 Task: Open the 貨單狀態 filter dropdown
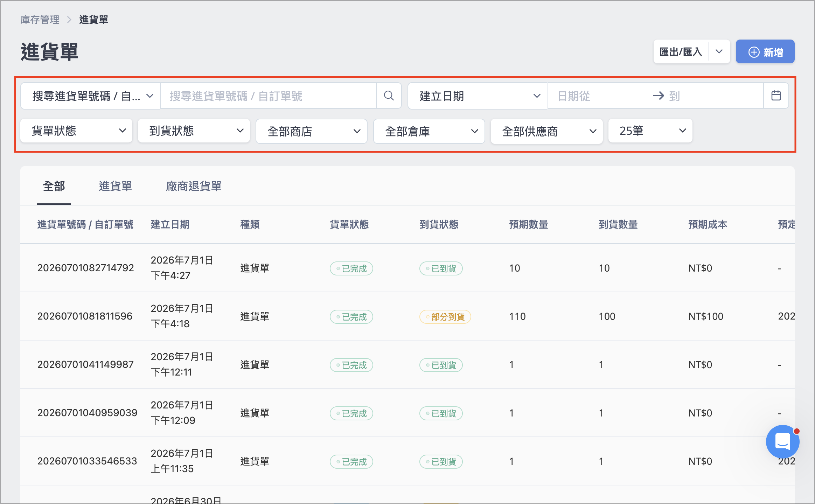76,131
